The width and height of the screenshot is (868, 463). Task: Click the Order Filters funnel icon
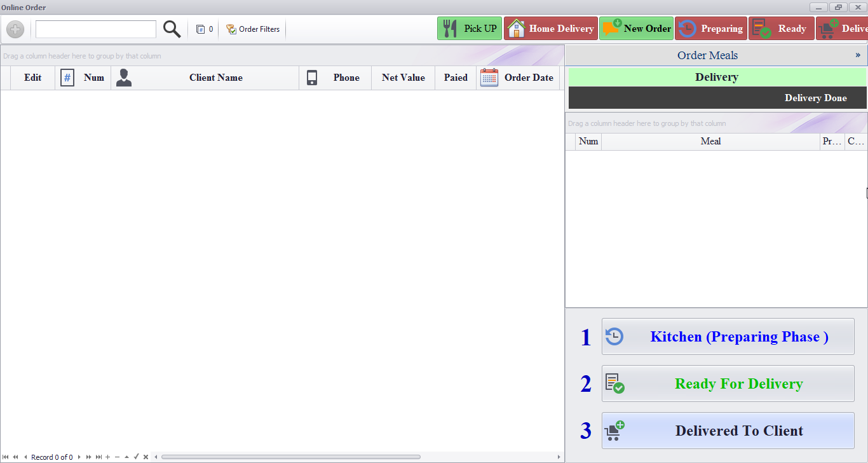click(x=231, y=29)
